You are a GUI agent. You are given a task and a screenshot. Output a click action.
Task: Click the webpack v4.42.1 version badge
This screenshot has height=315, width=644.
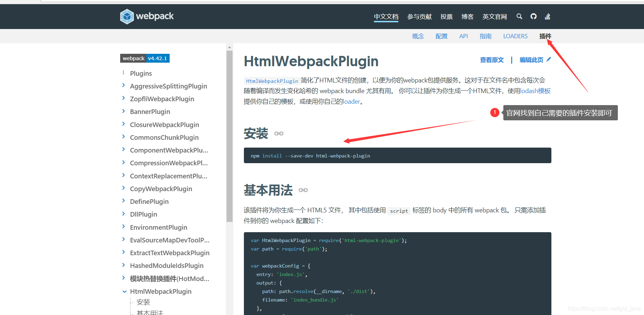[x=145, y=58]
